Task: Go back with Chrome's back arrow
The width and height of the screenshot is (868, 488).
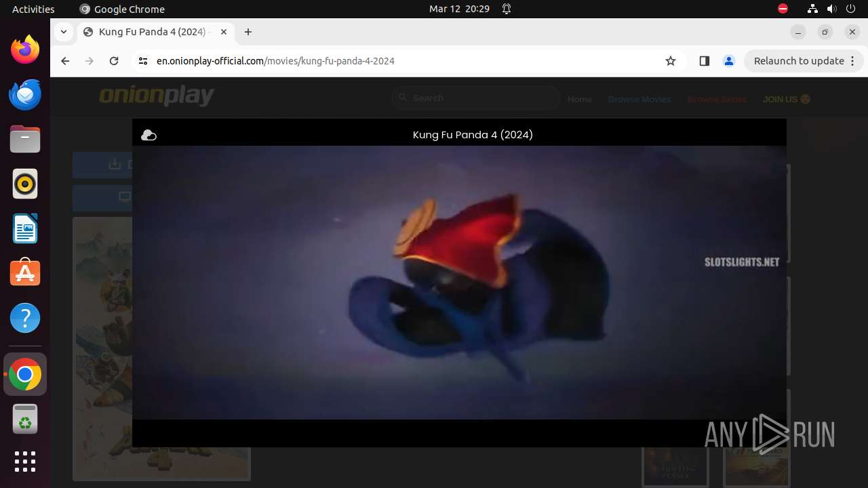Action: click(x=65, y=61)
